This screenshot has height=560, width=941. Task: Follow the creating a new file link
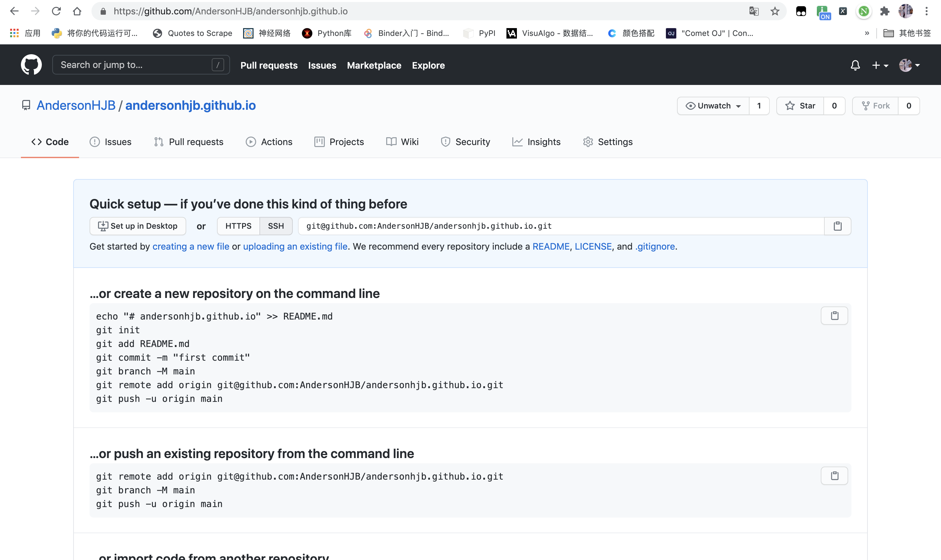point(191,246)
